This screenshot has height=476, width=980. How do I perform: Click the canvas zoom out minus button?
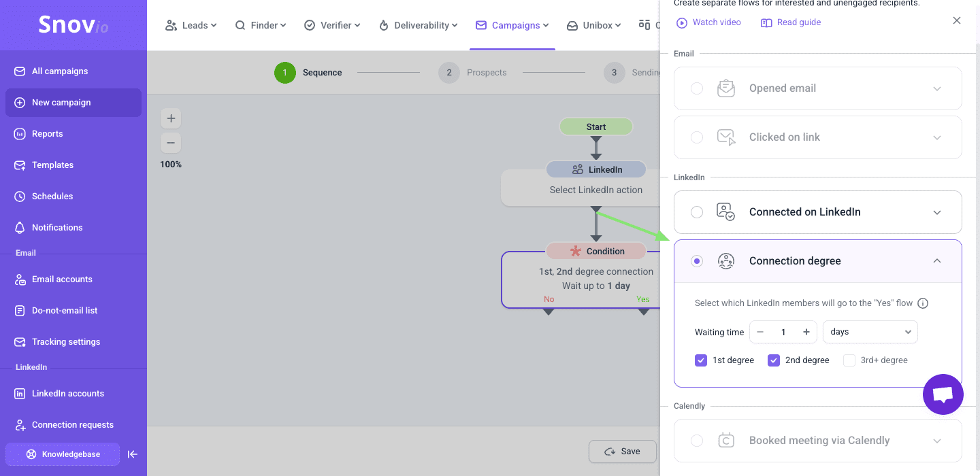coord(171,143)
